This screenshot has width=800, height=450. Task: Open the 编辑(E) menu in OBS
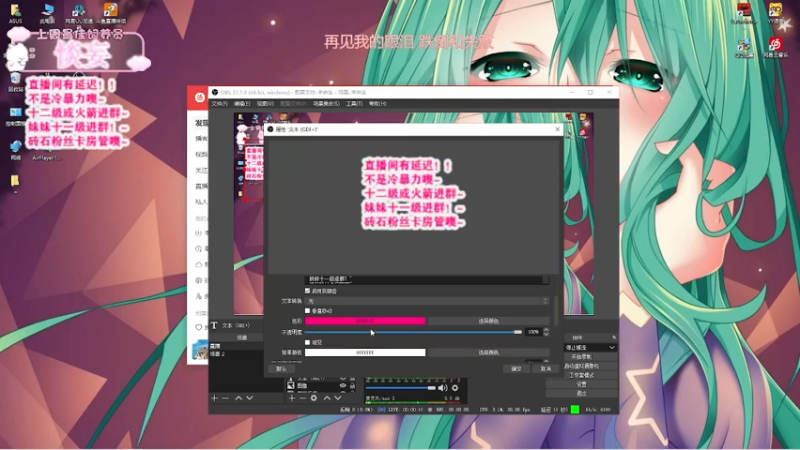point(242,104)
